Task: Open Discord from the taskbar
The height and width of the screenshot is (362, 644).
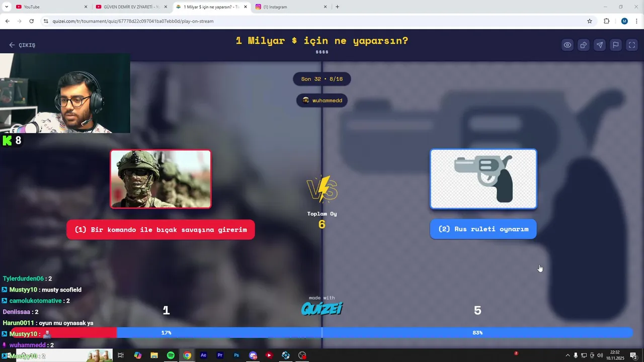Action: pos(253,355)
